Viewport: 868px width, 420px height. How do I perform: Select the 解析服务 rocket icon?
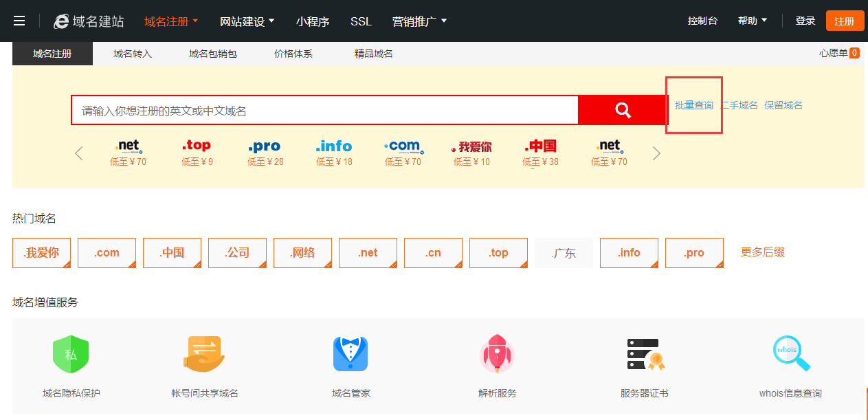(x=497, y=354)
